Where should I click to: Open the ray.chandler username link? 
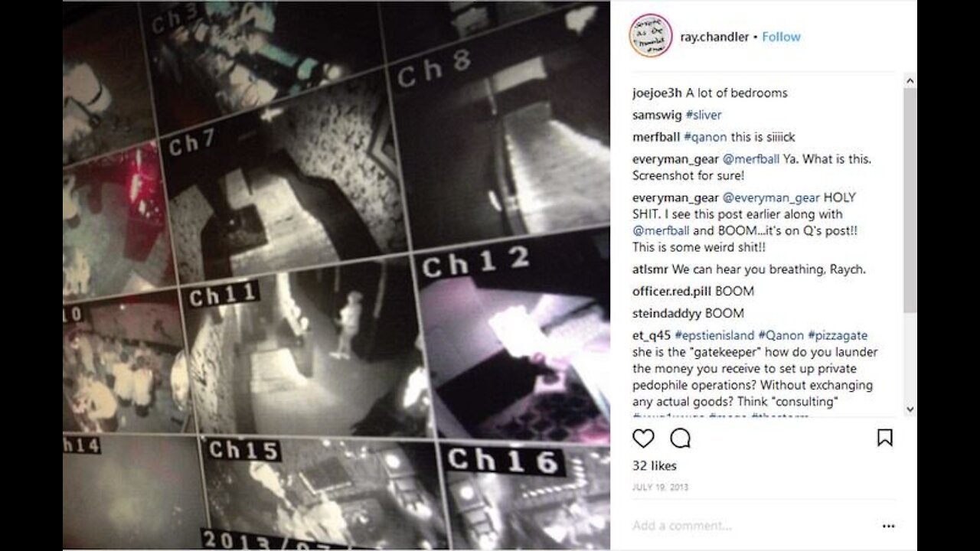click(x=714, y=37)
